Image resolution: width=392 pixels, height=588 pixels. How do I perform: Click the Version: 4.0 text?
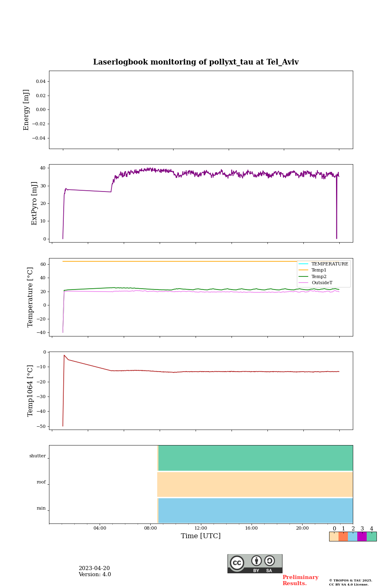pos(95,575)
